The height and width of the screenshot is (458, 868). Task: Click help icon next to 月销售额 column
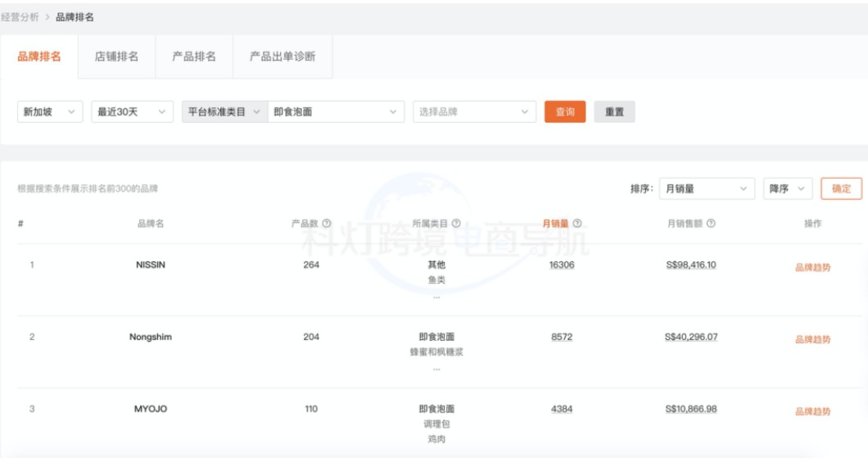(x=711, y=224)
